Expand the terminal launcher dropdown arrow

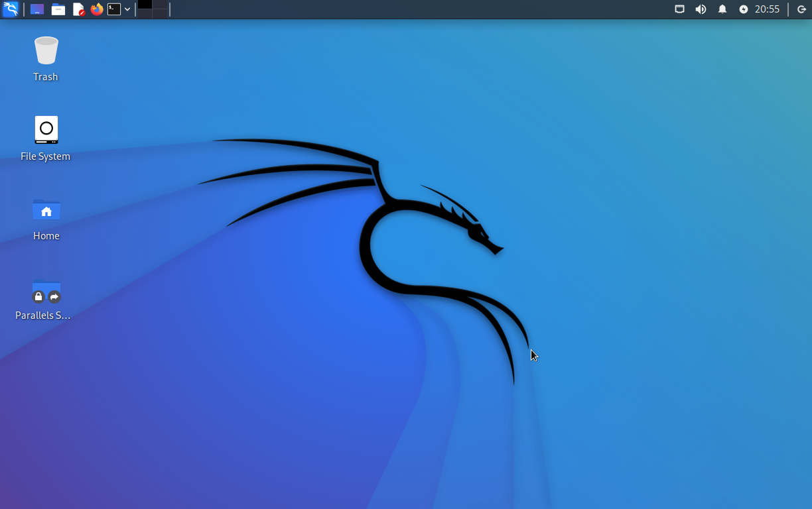[127, 9]
